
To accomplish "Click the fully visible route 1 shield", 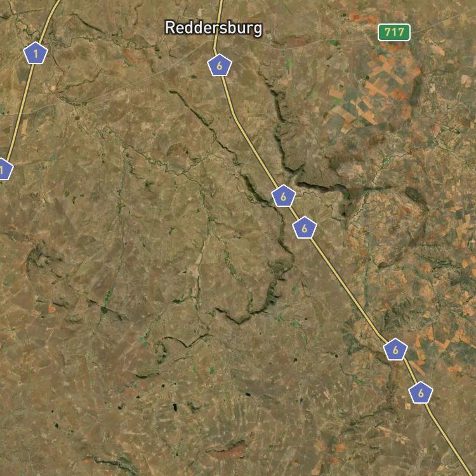I will 36,53.
